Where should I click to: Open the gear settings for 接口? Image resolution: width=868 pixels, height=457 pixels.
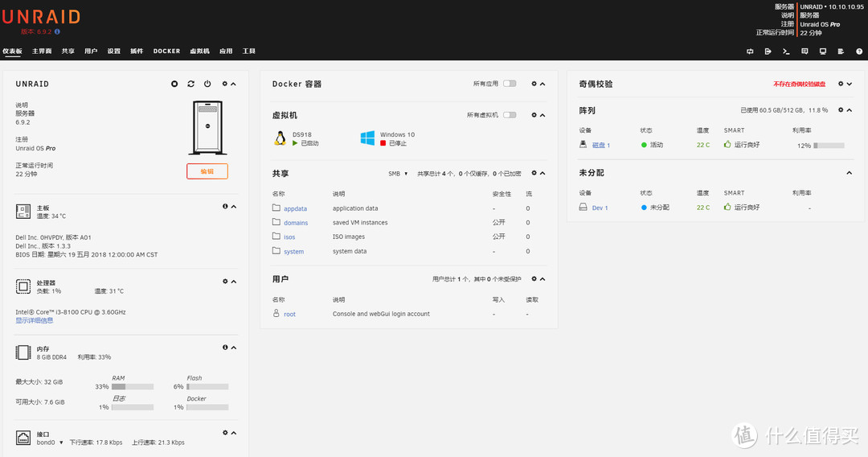pyautogui.click(x=225, y=433)
